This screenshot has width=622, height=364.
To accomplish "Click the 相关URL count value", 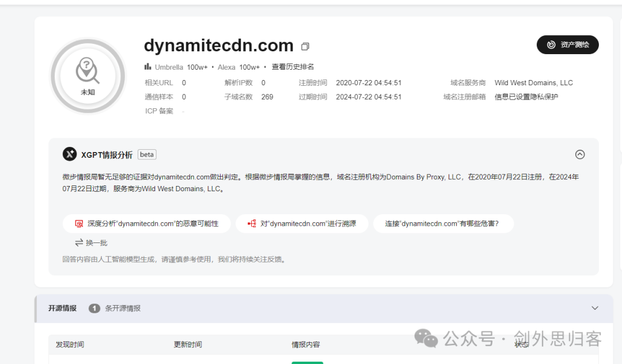I will click(x=184, y=83).
